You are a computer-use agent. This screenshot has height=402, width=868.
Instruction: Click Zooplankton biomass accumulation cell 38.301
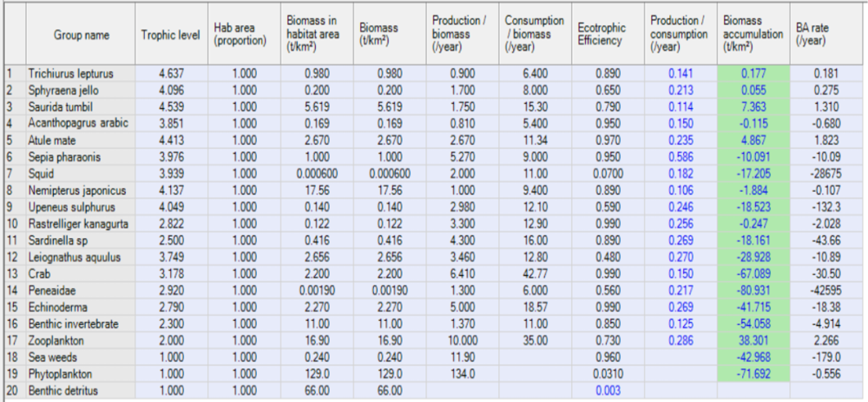pyautogui.click(x=753, y=341)
